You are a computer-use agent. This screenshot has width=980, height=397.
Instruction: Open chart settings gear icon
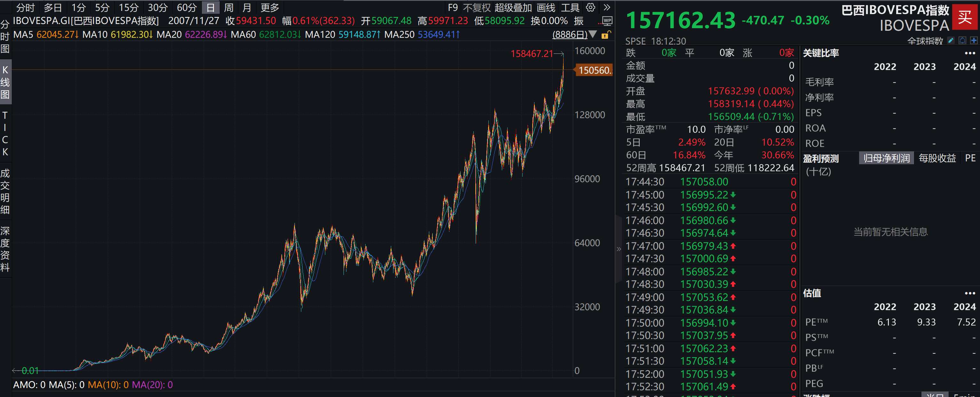pos(590,7)
